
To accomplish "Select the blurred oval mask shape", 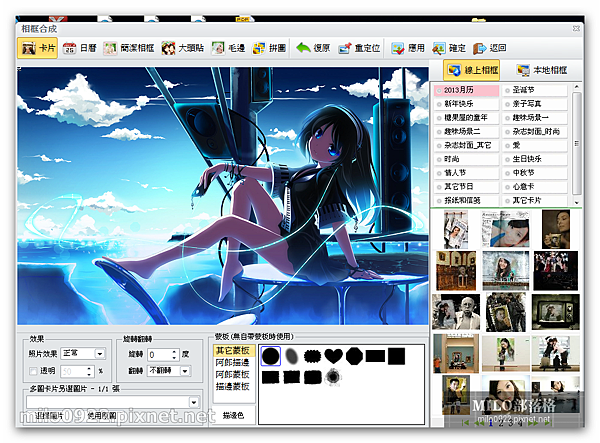I will click(292, 356).
